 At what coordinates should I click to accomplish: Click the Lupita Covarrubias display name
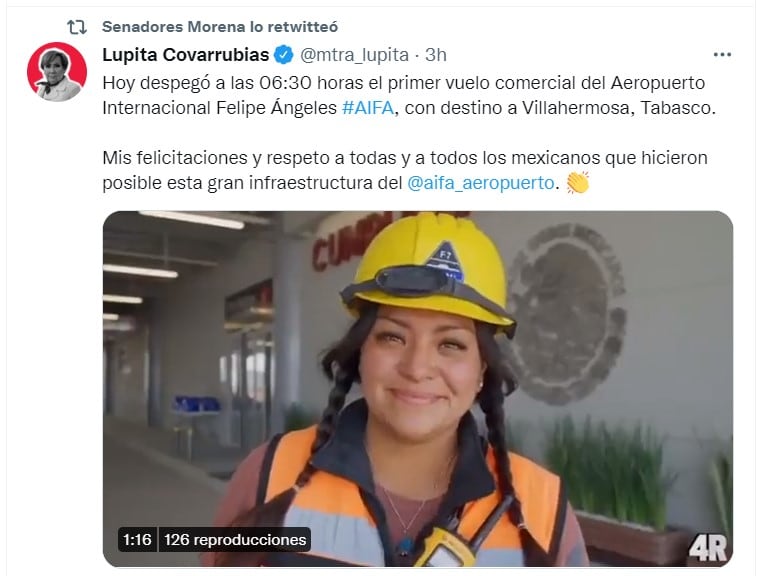click(186, 55)
